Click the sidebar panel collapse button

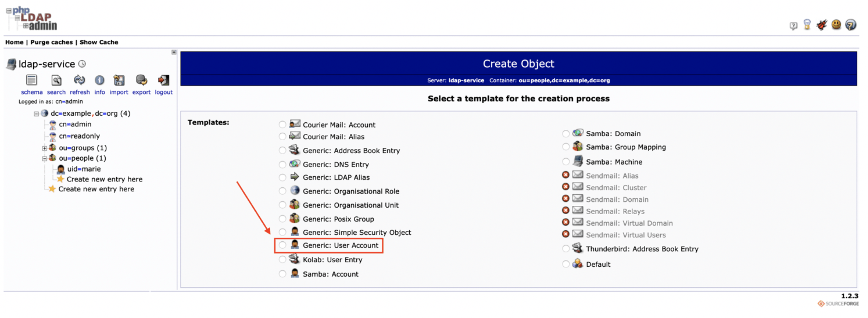174,52
